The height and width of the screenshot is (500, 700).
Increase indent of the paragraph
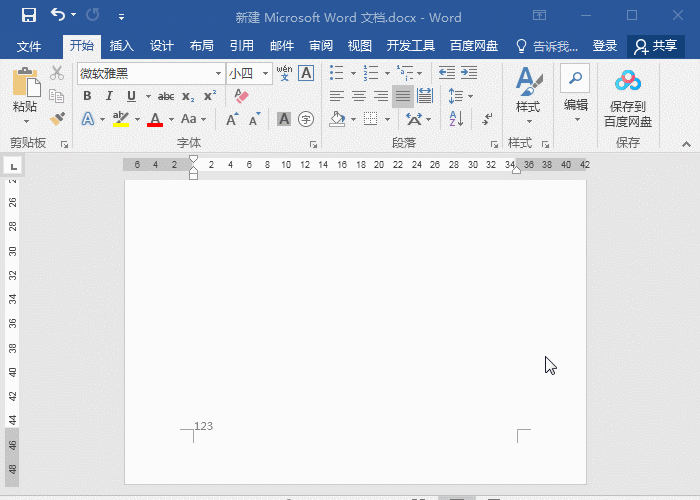tap(468, 73)
